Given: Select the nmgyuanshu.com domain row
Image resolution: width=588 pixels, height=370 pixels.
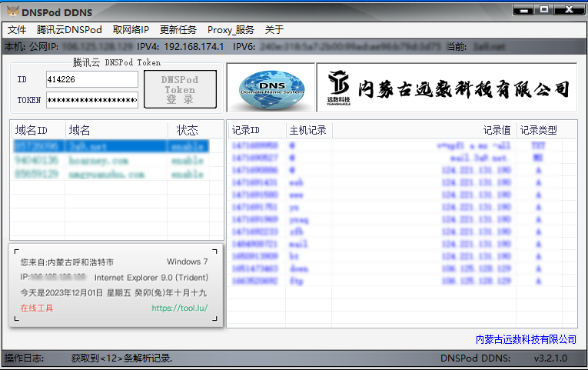Looking at the screenshot, I should pos(111,175).
